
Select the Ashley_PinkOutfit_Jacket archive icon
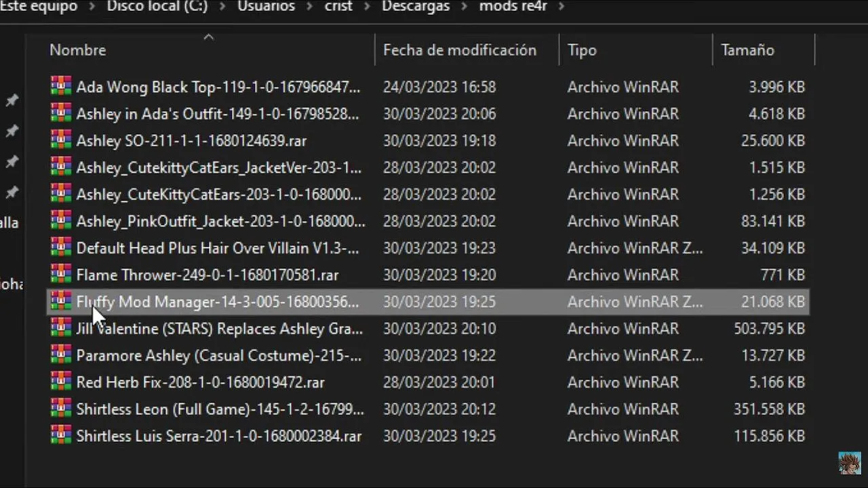click(60, 221)
